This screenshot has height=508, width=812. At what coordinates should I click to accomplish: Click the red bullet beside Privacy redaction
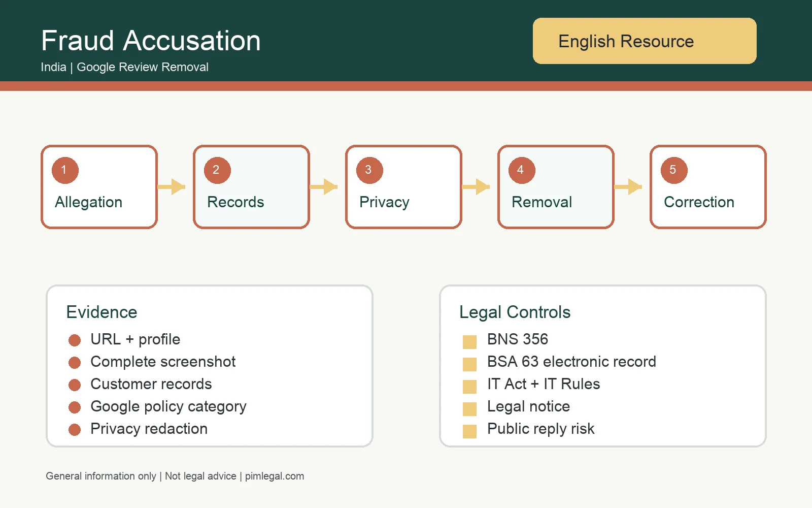coord(75,430)
